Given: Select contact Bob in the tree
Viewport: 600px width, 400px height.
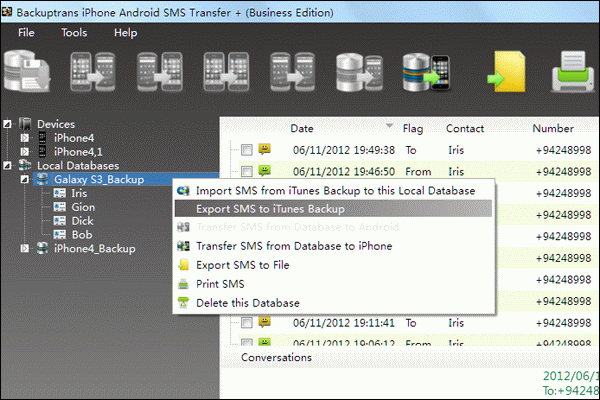Looking at the screenshot, I should pyautogui.click(x=82, y=235).
